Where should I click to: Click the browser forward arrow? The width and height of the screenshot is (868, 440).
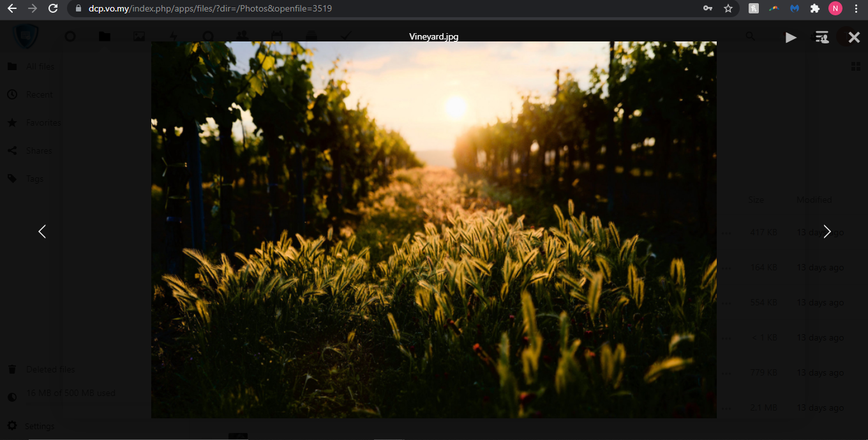pos(33,9)
